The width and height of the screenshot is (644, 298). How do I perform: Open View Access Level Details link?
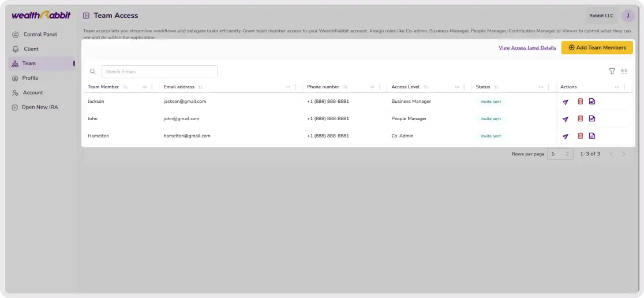527,48
